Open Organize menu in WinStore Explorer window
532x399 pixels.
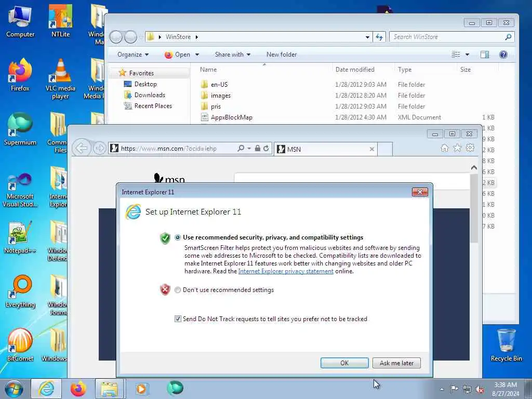click(133, 55)
